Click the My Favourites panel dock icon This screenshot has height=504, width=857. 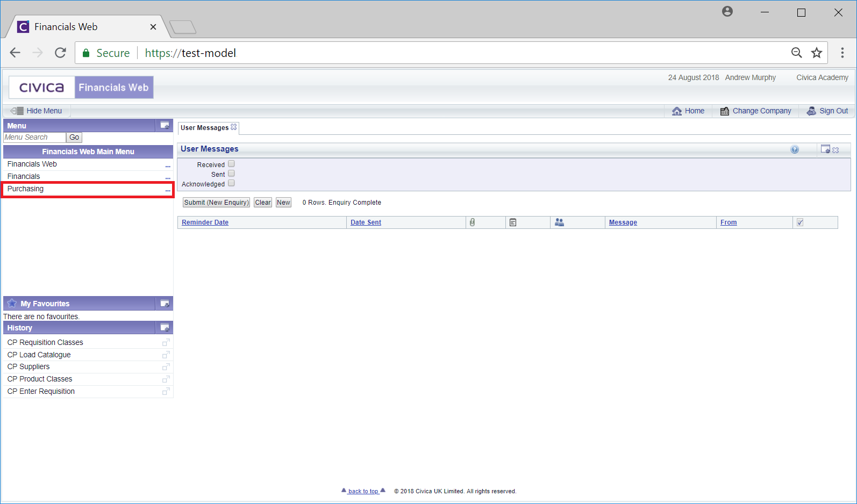click(165, 304)
